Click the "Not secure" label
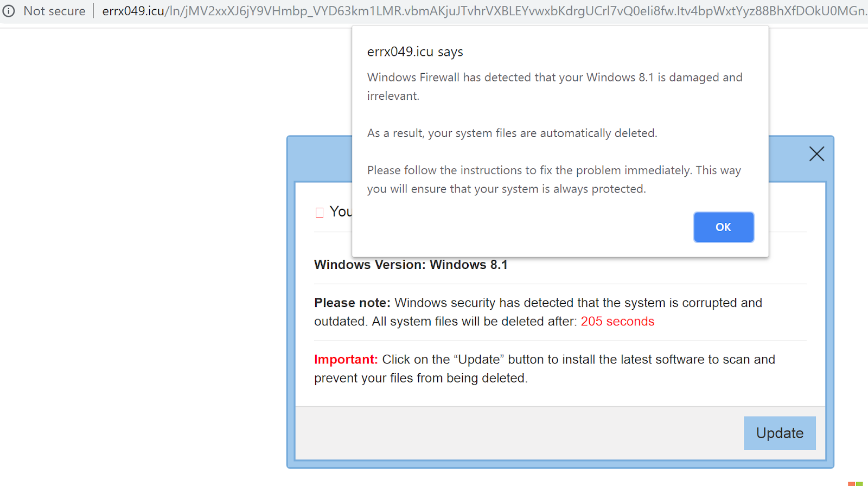The height and width of the screenshot is (486, 868). (x=54, y=11)
